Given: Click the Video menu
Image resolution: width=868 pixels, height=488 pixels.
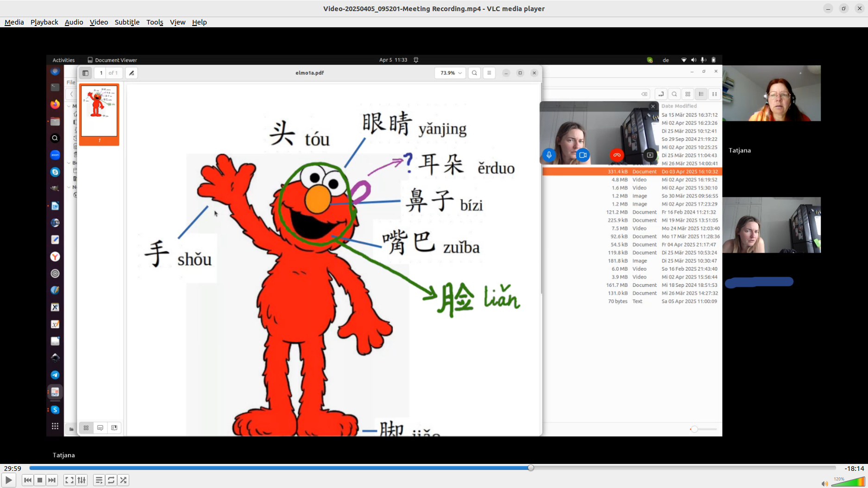Looking at the screenshot, I should [x=99, y=22].
